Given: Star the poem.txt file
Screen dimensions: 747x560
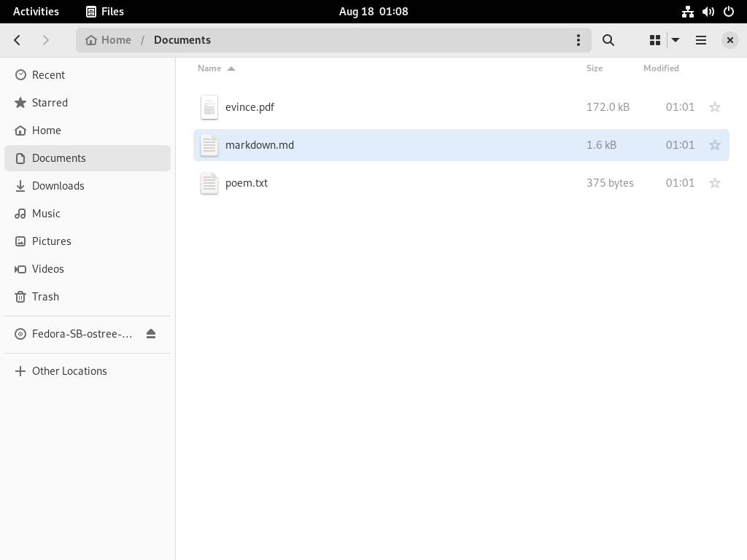Looking at the screenshot, I should 715,183.
